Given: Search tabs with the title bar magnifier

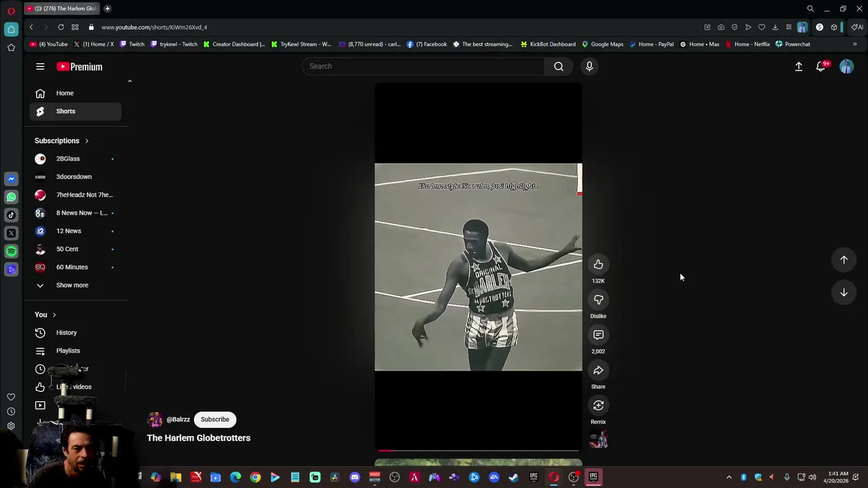Looking at the screenshot, I should [x=810, y=9].
